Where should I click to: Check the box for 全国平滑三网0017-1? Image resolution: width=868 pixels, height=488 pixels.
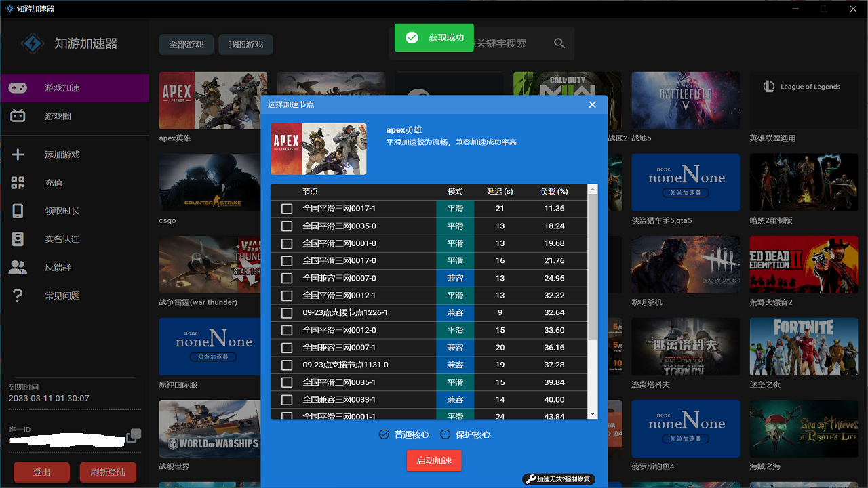coord(287,209)
